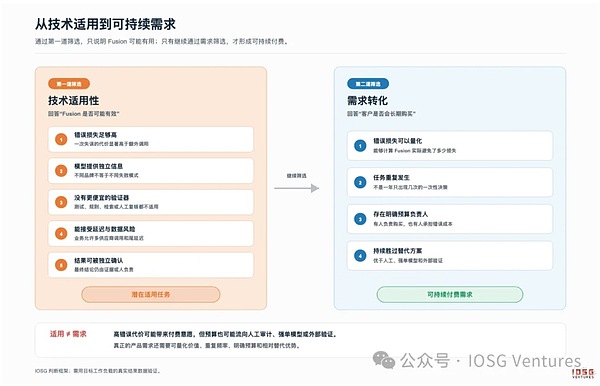Click the 可持续付费需求 pill button
This screenshot has height=386, width=600.
(x=450, y=295)
